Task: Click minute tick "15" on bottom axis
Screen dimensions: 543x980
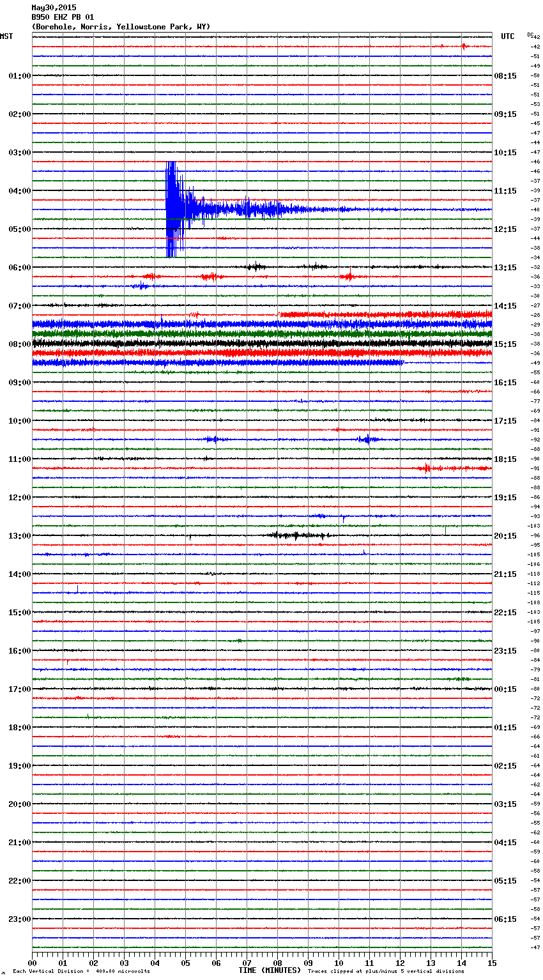Action: pos(492,963)
